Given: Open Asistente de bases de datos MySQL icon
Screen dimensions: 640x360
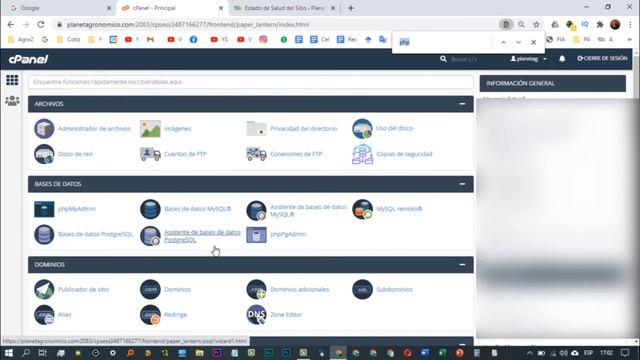Looking at the screenshot, I should pyautogui.click(x=256, y=210).
